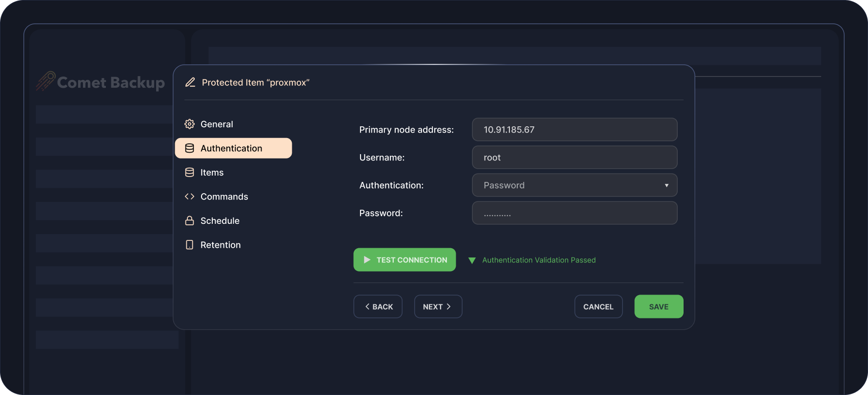Click the Items database icon
868x395 pixels.
(189, 173)
